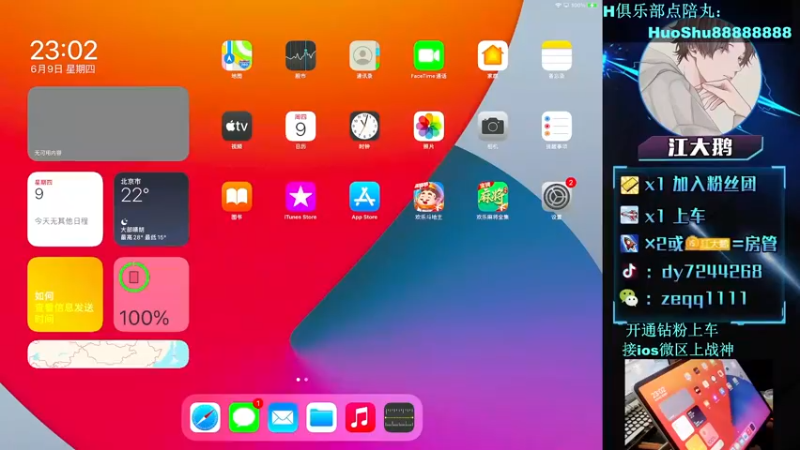This screenshot has height=450, width=800.
Task: Launch FaceTime app
Action: pyautogui.click(x=429, y=56)
